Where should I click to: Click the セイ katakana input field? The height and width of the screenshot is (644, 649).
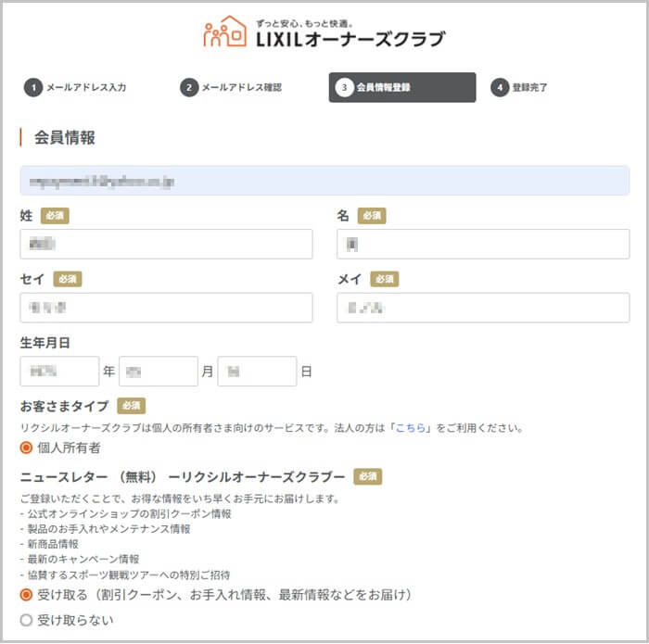point(166,308)
